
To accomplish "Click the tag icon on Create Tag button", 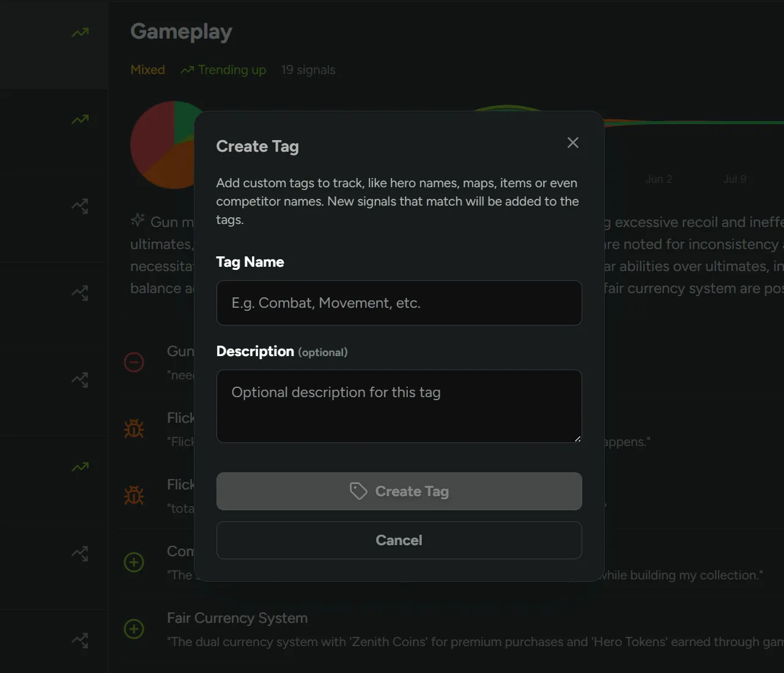I will [358, 491].
